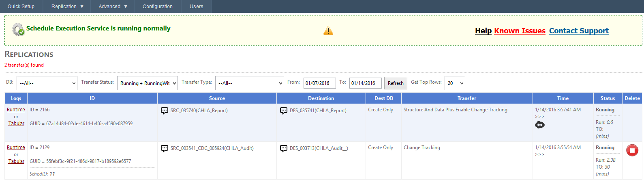The height and width of the screenshot is (180, 644).
Task: Open the Get Top Rows dropdown
Action: (454, 83)
